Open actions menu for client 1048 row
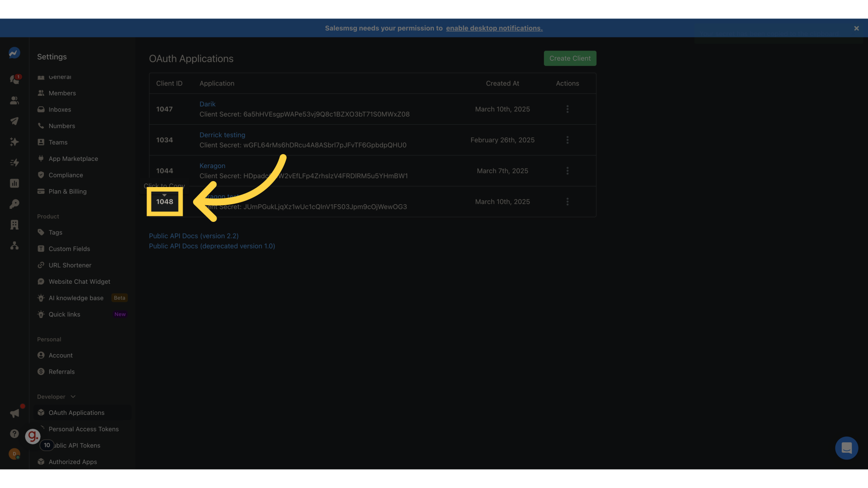Viewport: 868px width, 488px height. point(567,202)
